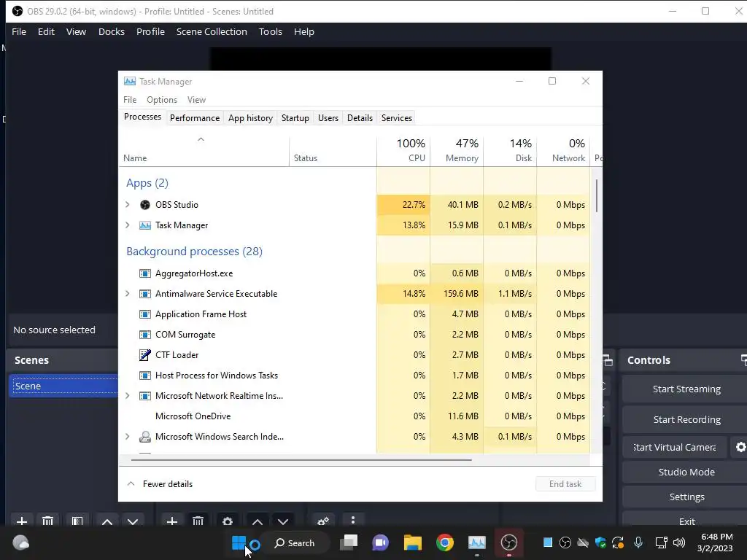747x560 pixels.
Task: Click the Windows Search Indexer process icon
Action: tap(145, 437)
